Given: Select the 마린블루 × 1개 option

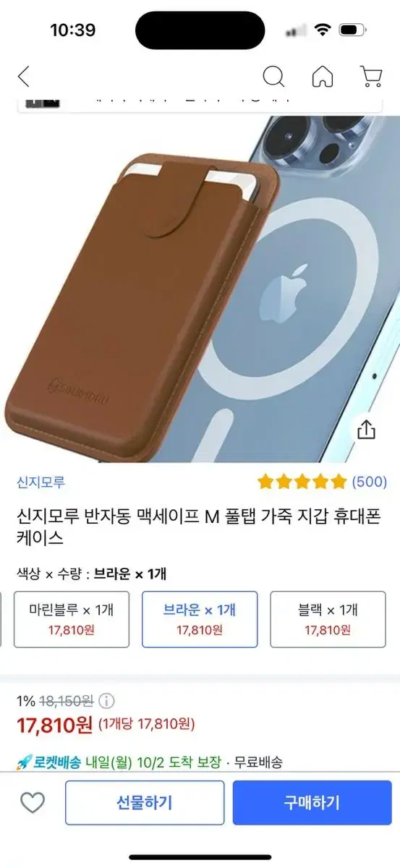Looking at the screenshot, I should [x=72, y=619].
